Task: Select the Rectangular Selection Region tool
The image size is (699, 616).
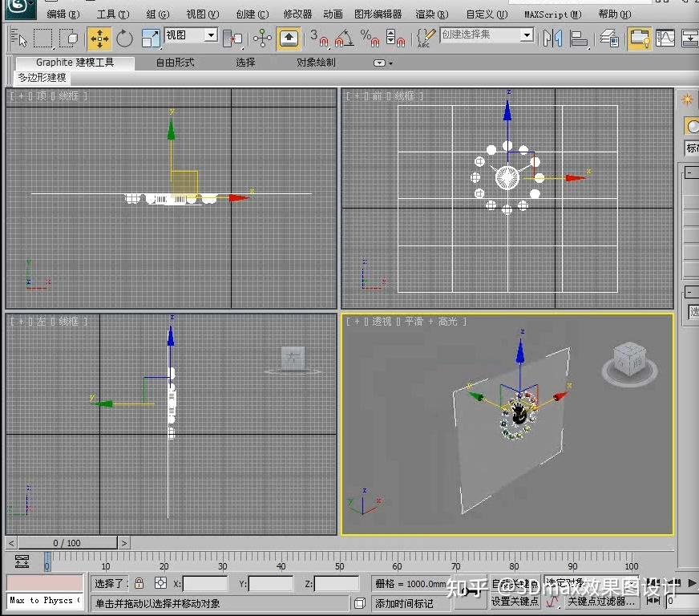Action: click(x=43, y=37)
